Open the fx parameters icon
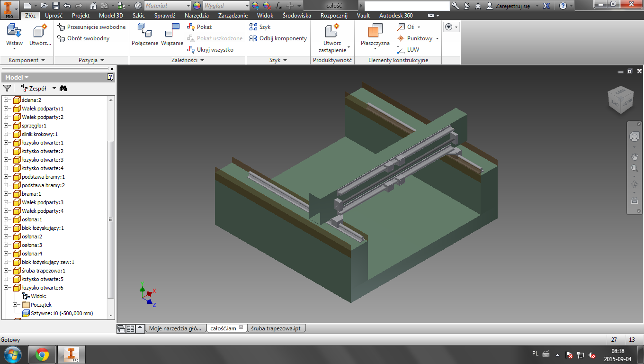The width and height of the screenshot is (644, 364). coord(278,6)
